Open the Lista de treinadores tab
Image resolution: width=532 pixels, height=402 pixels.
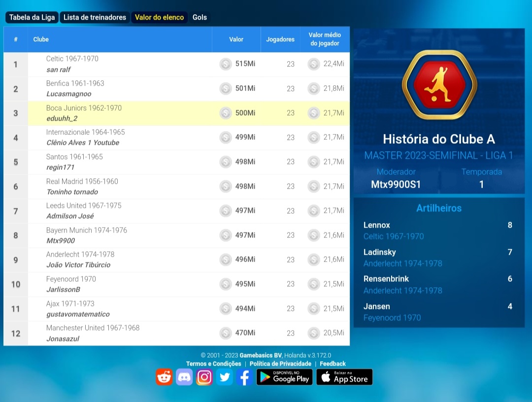(95, 17)
